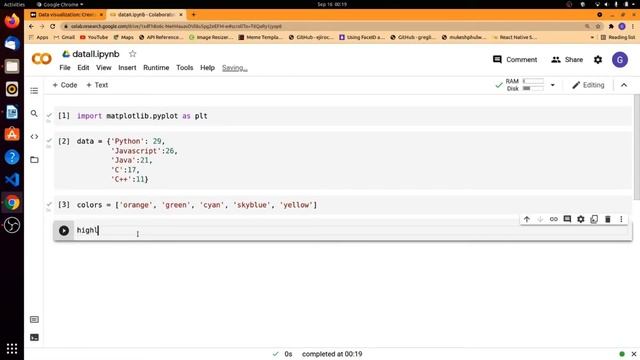Screen dimensions: 640x360
Task: Open find and replace sidebar icon
Action: tap(34, 113)
